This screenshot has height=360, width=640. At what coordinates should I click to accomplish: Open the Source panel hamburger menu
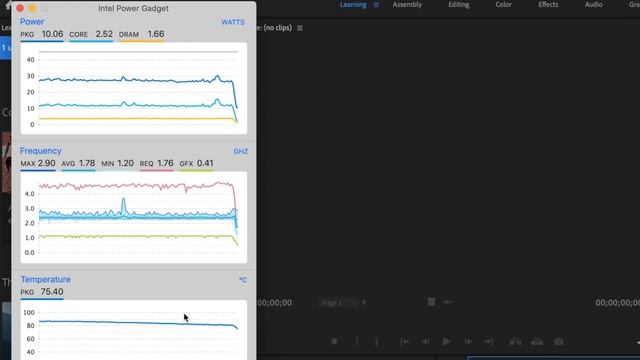[300, 28]
